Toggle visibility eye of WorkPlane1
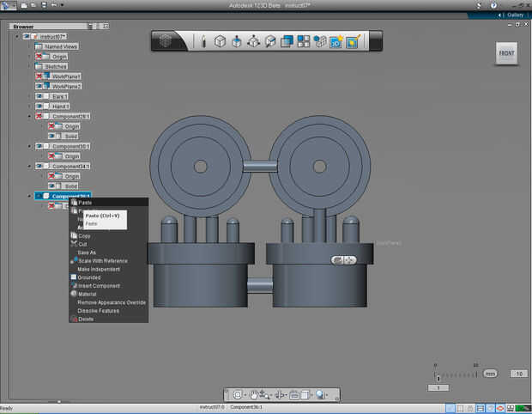The height and width of the screenshot is (414, 532). (x=40, y=76)
